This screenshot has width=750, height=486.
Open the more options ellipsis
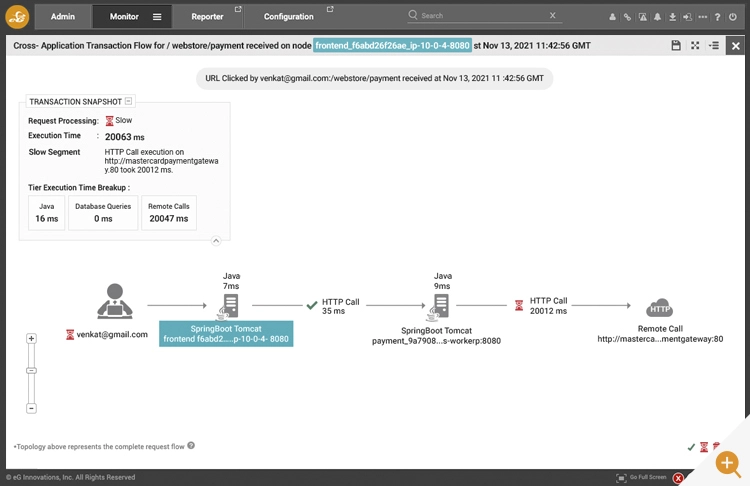[x=703, y=17]
